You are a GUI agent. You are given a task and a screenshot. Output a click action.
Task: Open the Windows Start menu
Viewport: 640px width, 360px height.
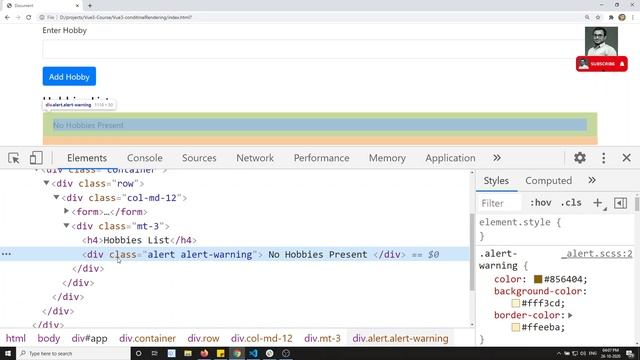[x=8, y=353]
